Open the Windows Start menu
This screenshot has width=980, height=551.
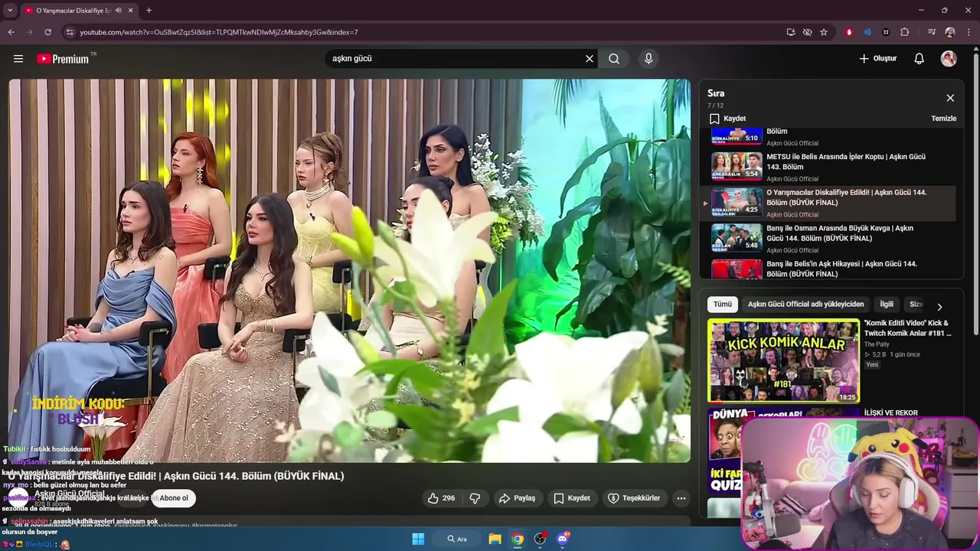(x=418, y=539)
